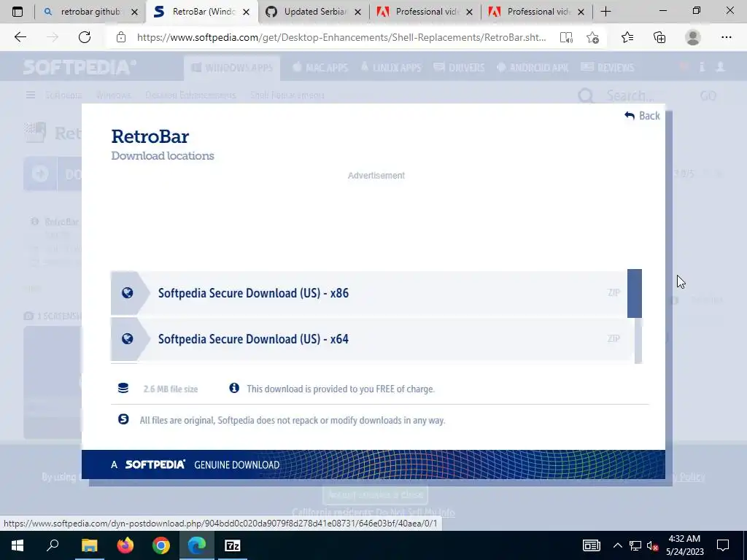Click the address bar URL

(341, 37)
